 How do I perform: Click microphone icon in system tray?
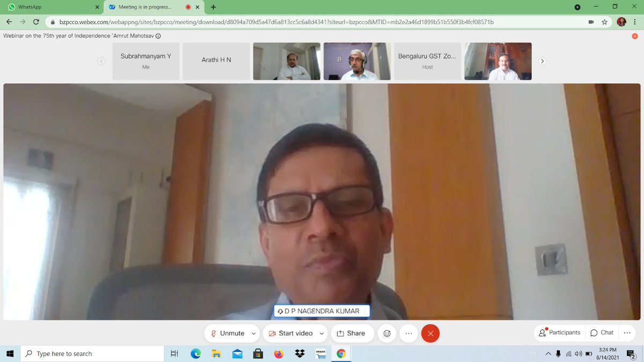559,353
